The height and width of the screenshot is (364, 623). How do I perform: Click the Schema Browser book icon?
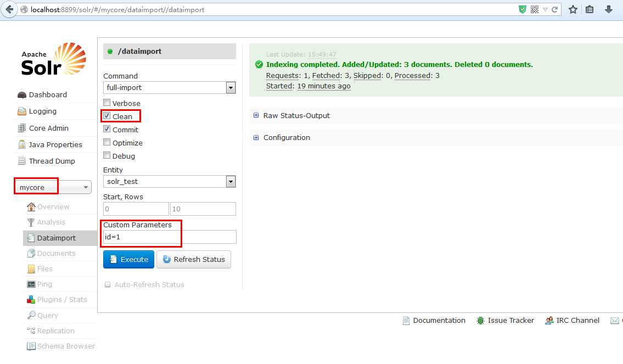click(x=31, y=346)
